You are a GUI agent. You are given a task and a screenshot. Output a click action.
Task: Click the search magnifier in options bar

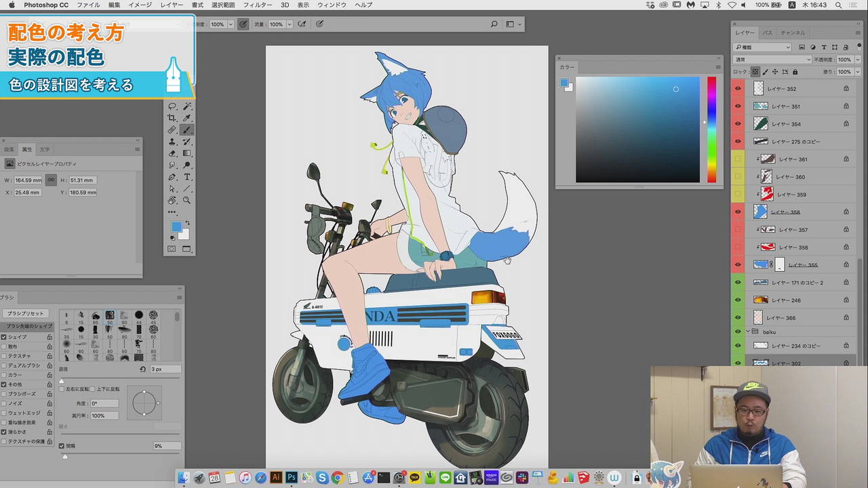[494, 24]
